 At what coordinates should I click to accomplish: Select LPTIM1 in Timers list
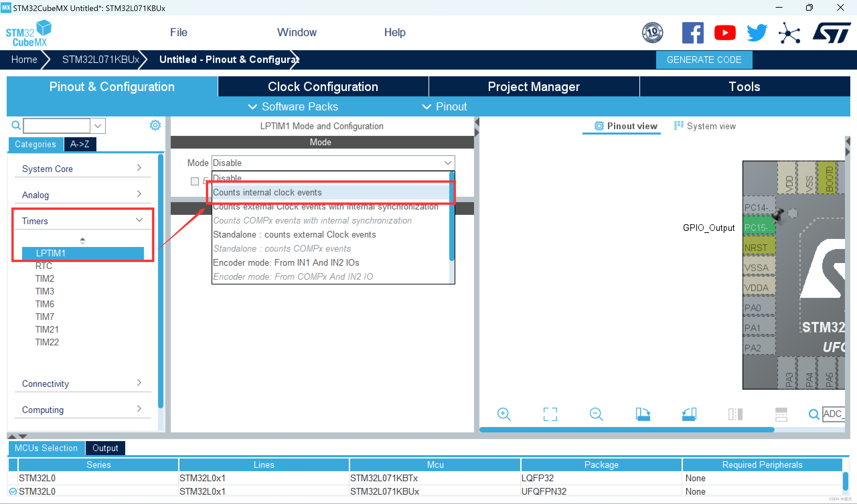83,253
